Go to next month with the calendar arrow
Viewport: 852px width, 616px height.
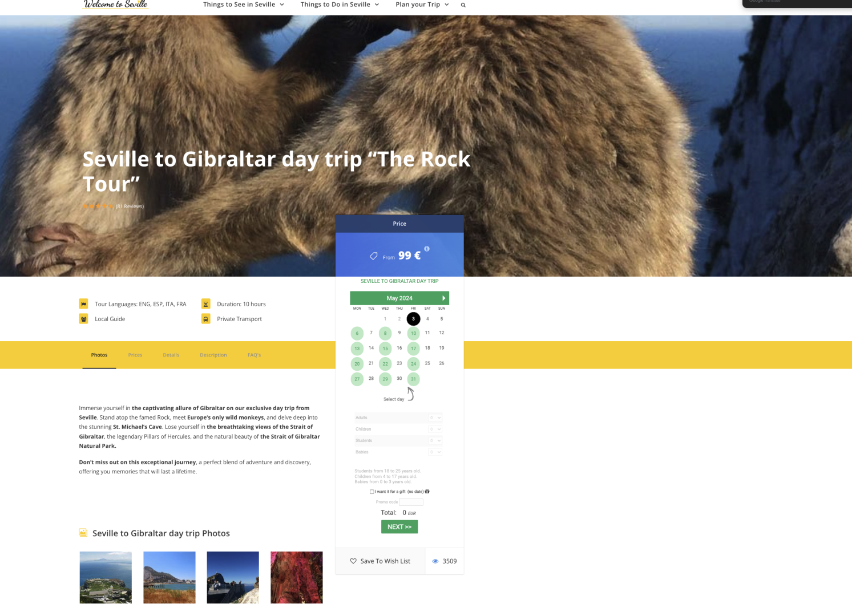[443, 298]
